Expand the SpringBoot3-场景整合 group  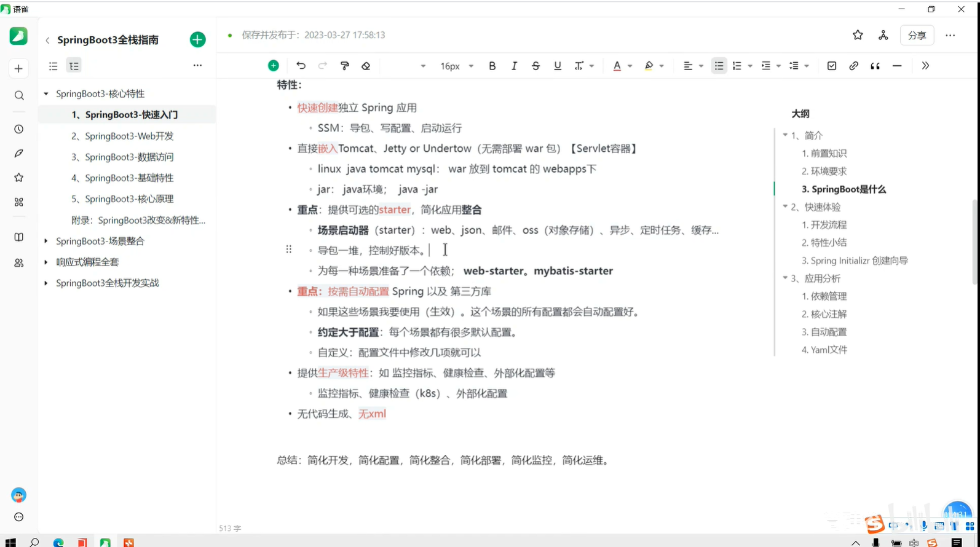point(46,241)
